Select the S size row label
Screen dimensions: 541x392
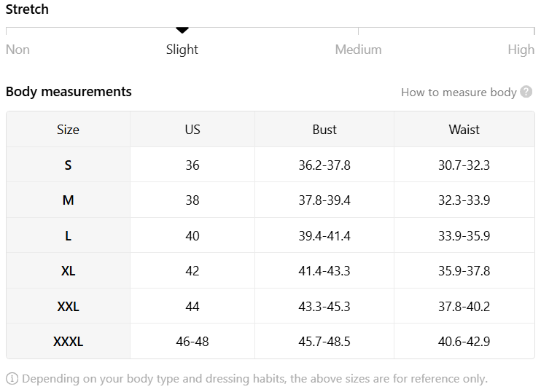click(x=68, y=165)
